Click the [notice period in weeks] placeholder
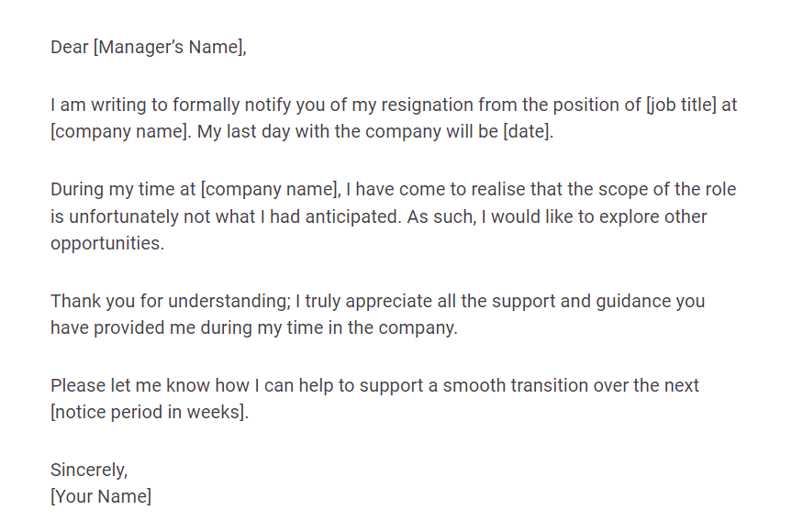792x532 pixels. click(150, 412)
